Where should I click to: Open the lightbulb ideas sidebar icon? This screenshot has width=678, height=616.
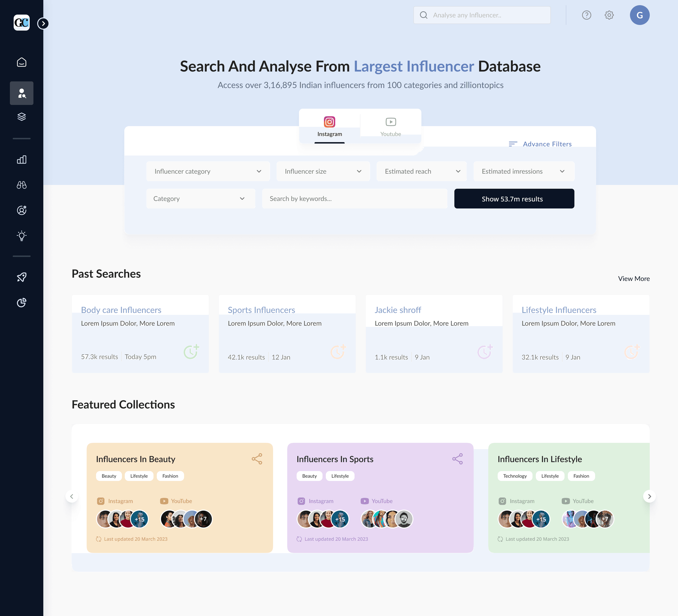(21, 236)
